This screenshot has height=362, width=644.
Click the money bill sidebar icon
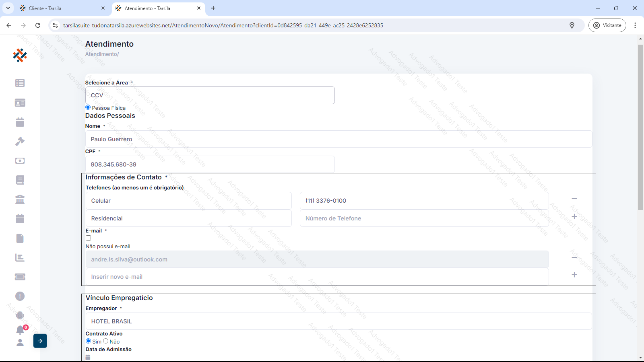(20, 161)
